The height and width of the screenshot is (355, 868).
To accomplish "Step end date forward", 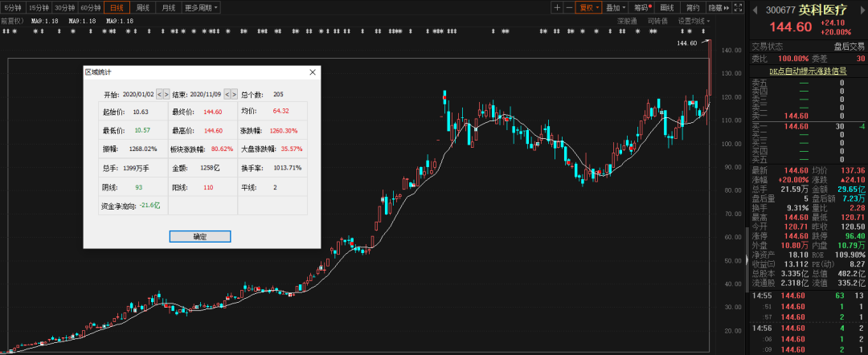I will point(235,94).
